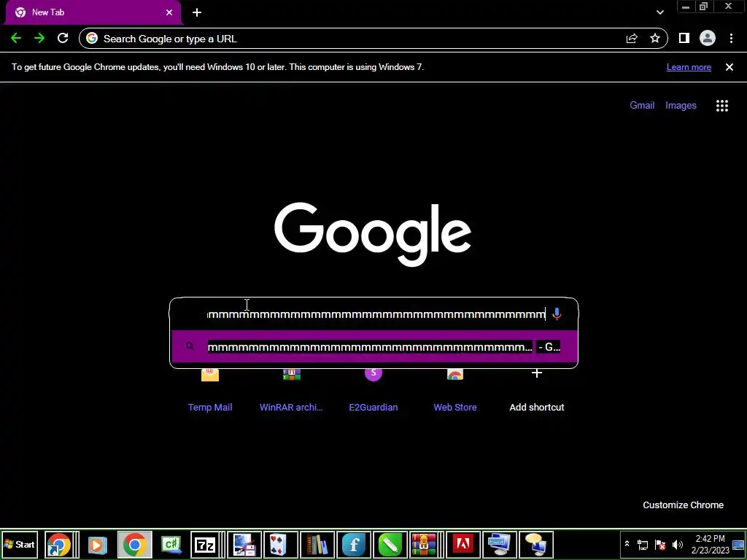Screen dimensions: 747x560
Task: Open the volume speaker control
Action: 678,544
